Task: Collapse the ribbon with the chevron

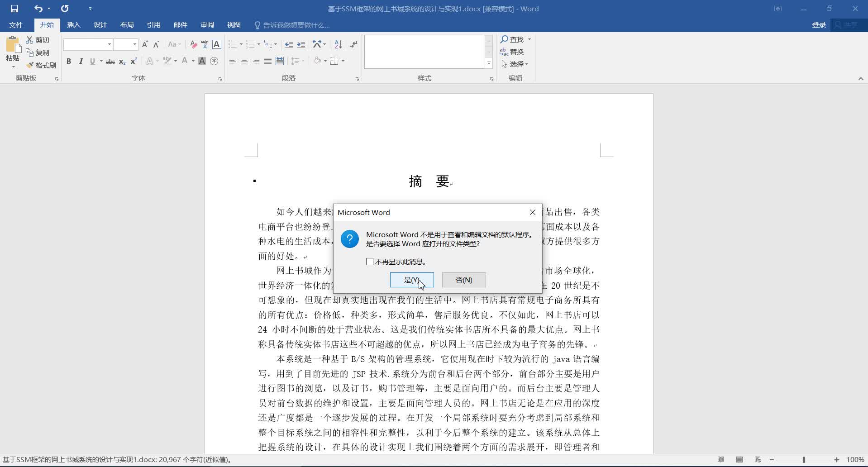Action: click(x=861, y=78)
